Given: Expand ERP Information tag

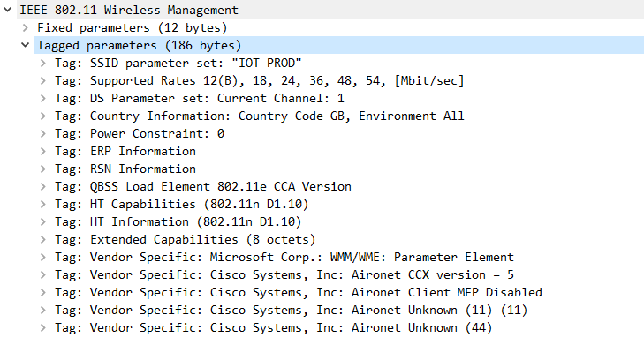Looking at the screenshot, I should 42,151.
